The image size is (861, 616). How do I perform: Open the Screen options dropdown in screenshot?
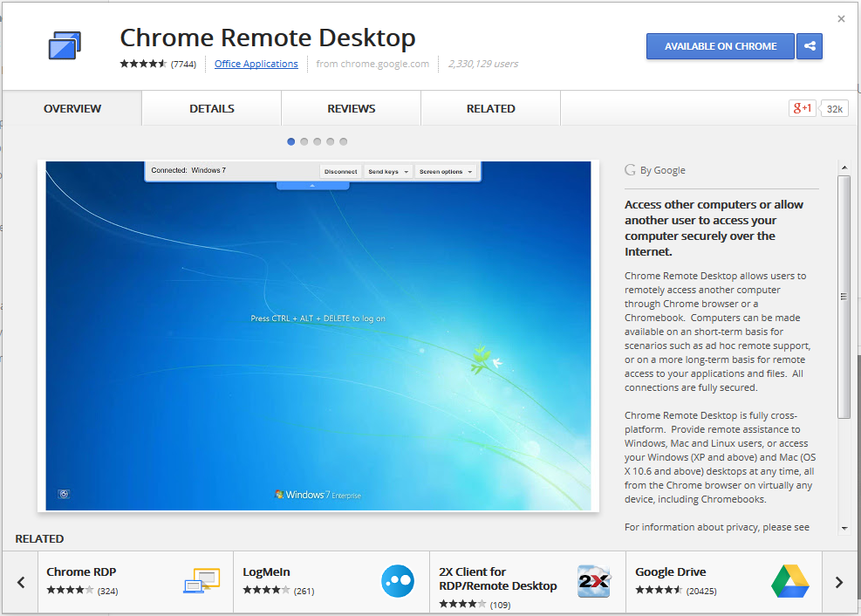point(445,171)
